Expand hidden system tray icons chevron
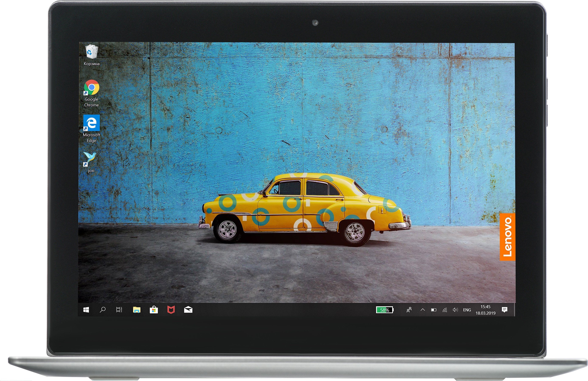 click(423, 310)
